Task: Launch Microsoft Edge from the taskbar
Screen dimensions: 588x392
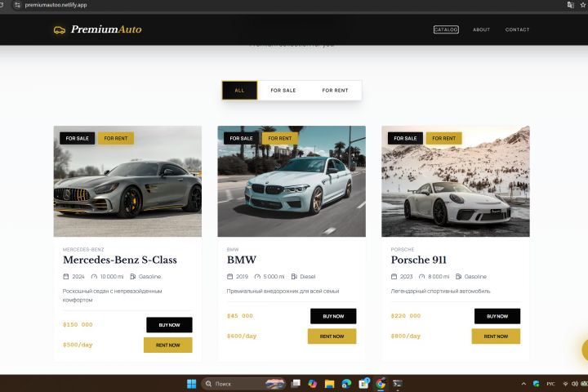Action: point(346,383)
